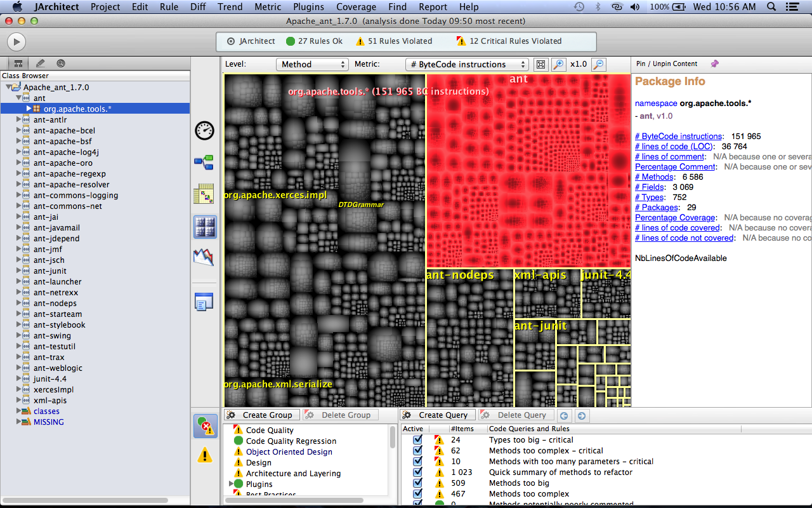Toggle Active checkbox for 467 Methods too complex
Image resolution: width=812 pixels, height=508 pixels.
(x=417, y=494)
